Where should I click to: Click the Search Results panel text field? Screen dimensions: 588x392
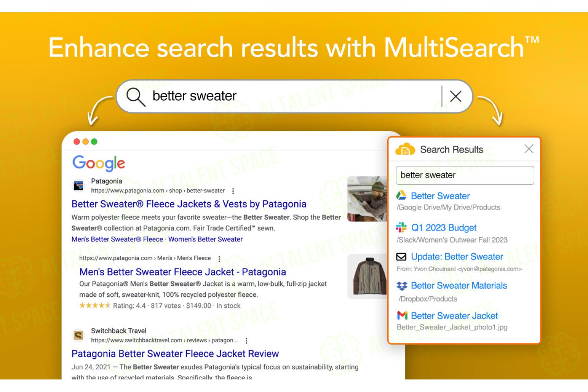click(x=465, y=175)
